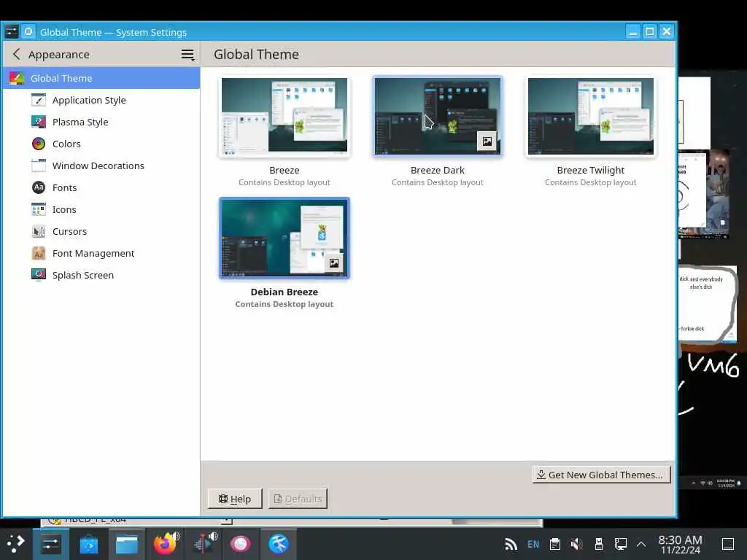This screenshot has width=747, height=560.
Task: Click the Cursors pointer icon
Action: [x=39, y=231]
